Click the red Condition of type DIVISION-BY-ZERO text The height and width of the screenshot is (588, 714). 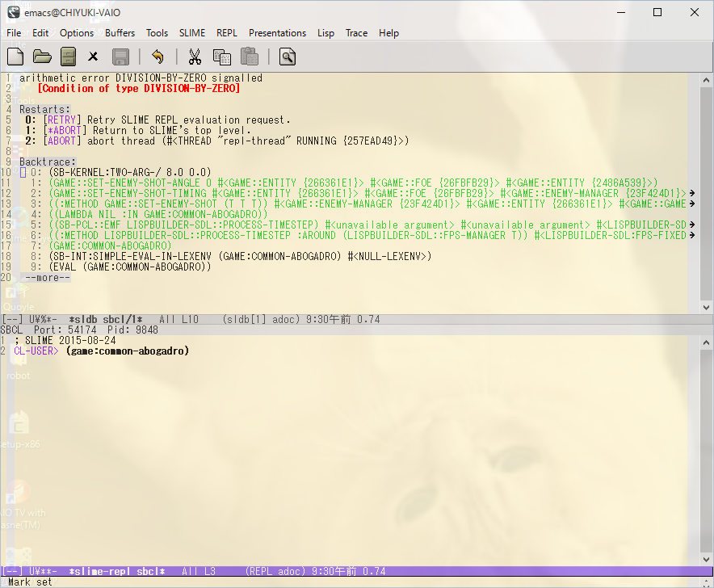(138, 88)
